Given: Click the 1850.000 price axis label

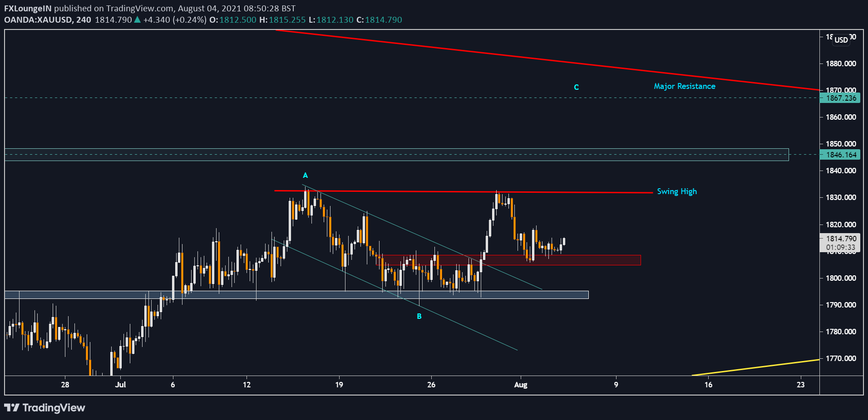Looking at the screenshot, I should coord(841,144).
